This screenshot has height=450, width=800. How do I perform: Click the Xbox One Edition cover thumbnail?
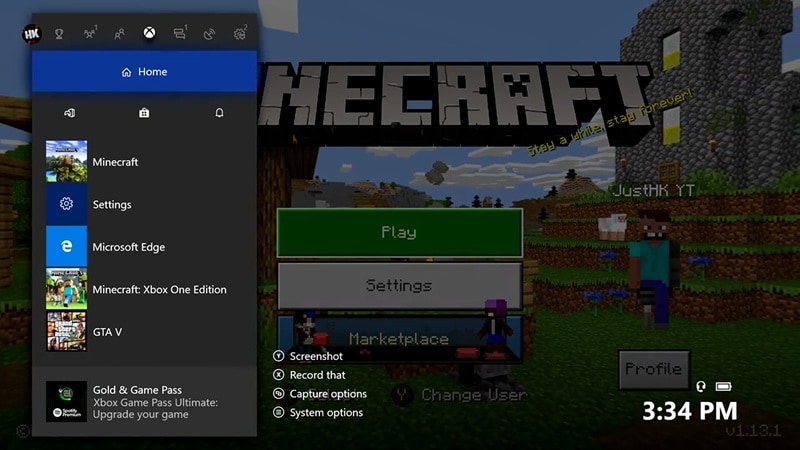click(66, 289)
